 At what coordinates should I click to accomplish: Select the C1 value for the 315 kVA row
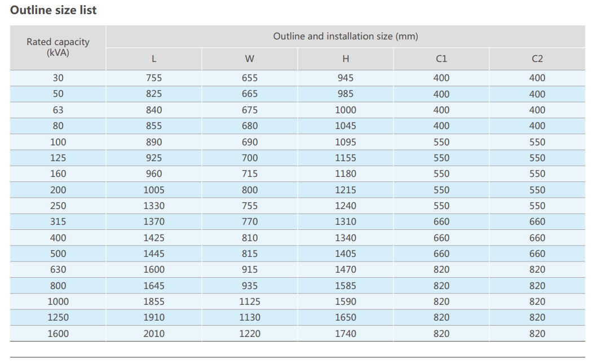pos(441,221)
